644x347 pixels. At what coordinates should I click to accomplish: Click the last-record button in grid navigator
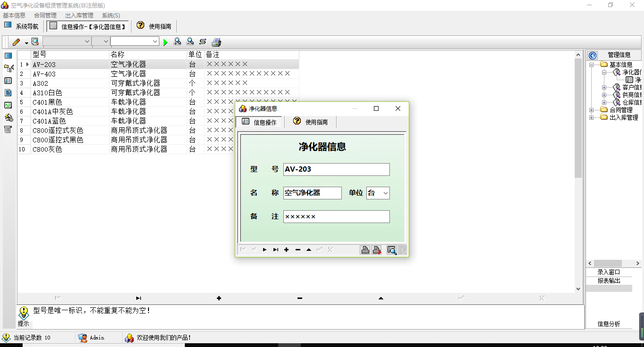[x=138, y=298]
